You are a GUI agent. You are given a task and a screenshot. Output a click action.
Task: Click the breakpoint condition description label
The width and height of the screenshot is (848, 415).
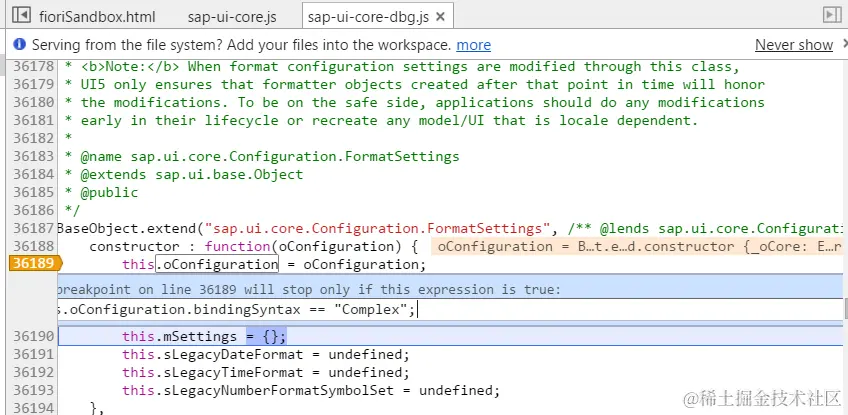click(x=309, y=289)
